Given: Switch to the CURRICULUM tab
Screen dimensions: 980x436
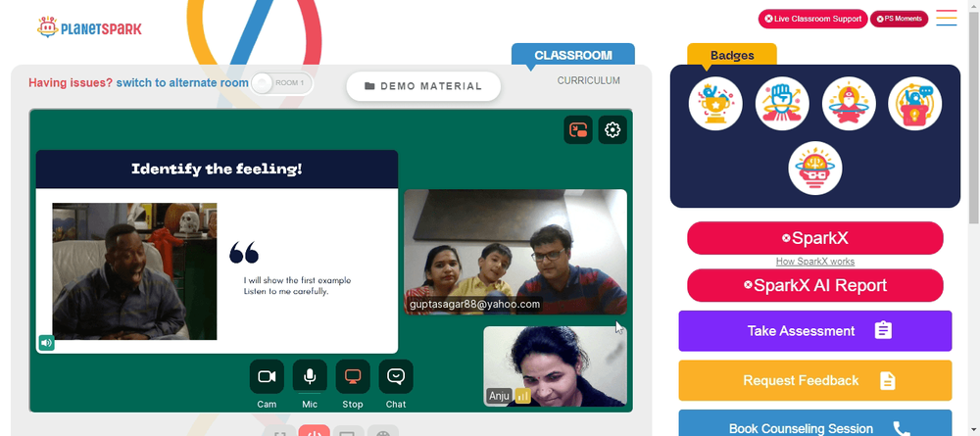Looking at the screenshot, I should tap(589, 80).
